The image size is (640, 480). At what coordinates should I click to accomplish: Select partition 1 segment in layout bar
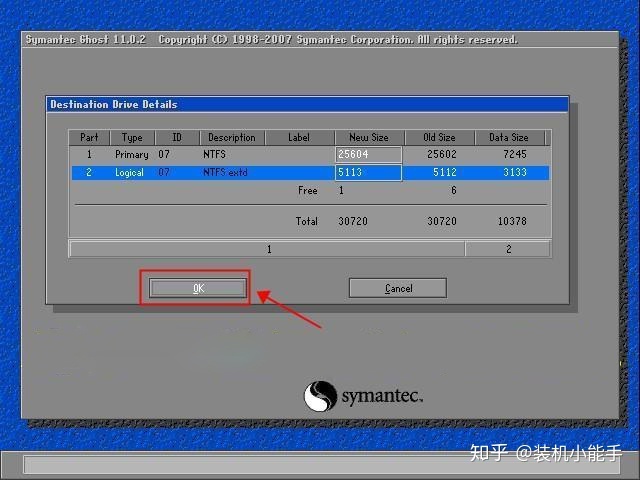267,249
